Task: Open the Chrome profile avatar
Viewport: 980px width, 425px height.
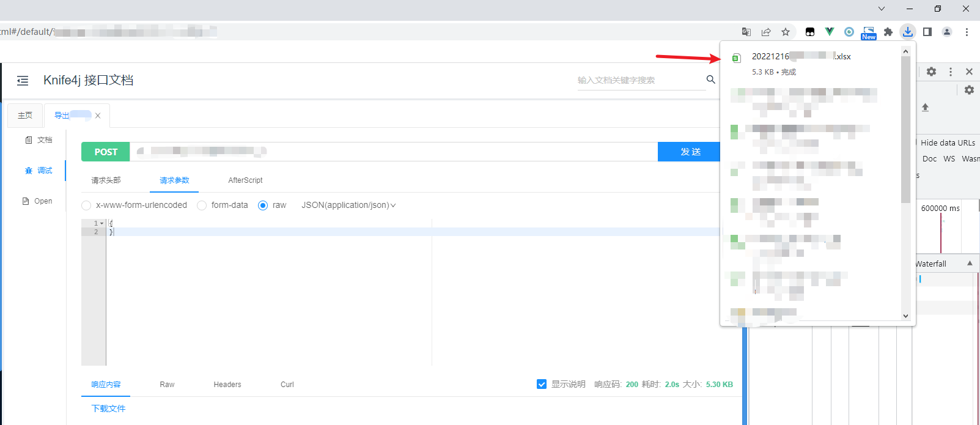Action: click(947, 32)
